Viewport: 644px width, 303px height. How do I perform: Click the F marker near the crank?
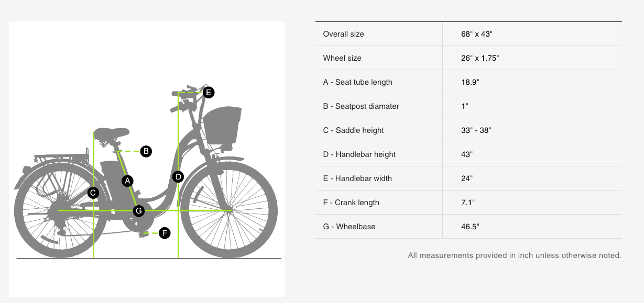pyautogui.click(x=165, y=233)
